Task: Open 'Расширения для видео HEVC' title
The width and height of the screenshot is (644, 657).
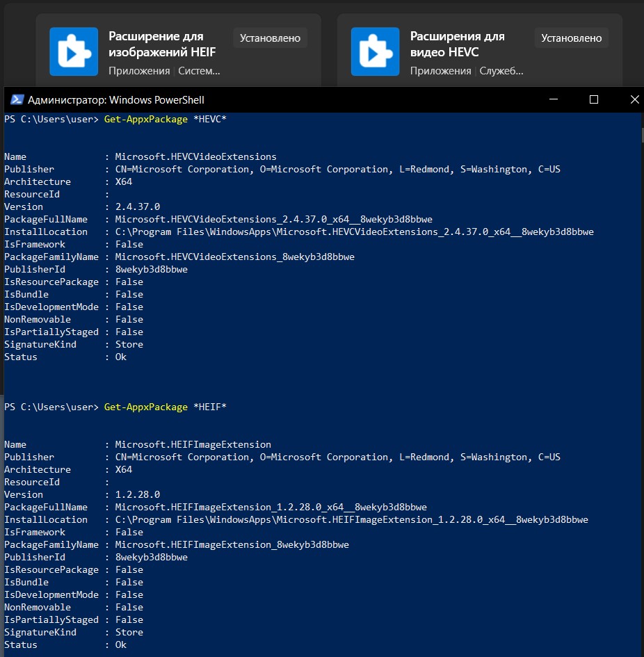Action: tap(458, 44)
